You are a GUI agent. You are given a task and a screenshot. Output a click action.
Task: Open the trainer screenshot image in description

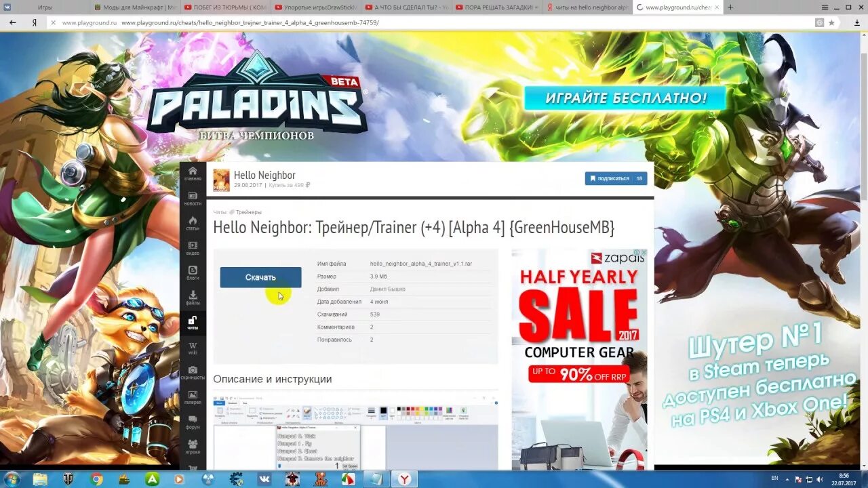click(x=355, y=433)
